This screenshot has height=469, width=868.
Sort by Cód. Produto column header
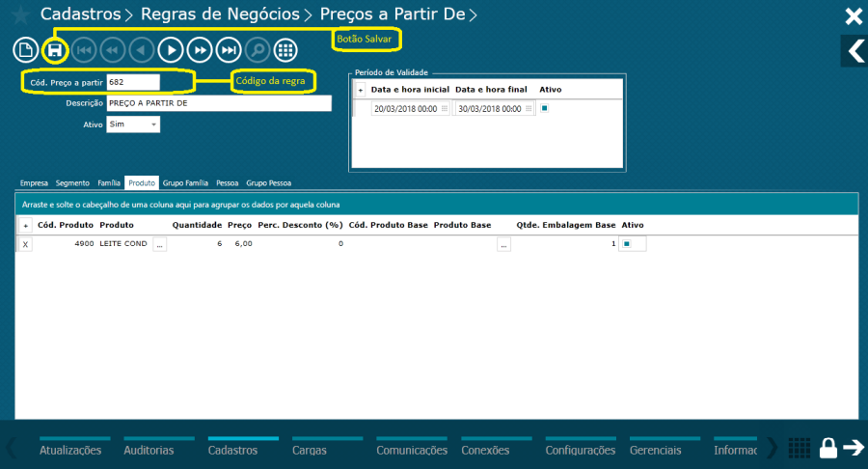(x=66, y=225)
